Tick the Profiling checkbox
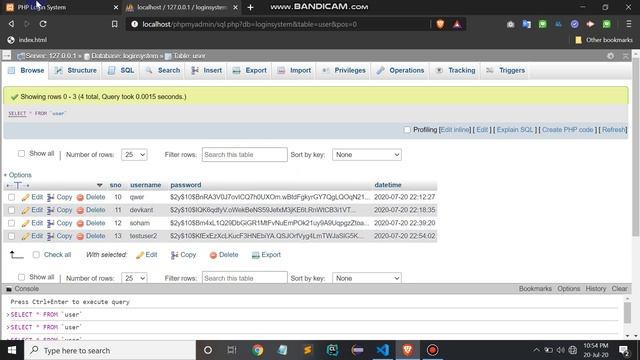Image resolution: width=640 pixels, height=360 pixels. tap(407, 130)
